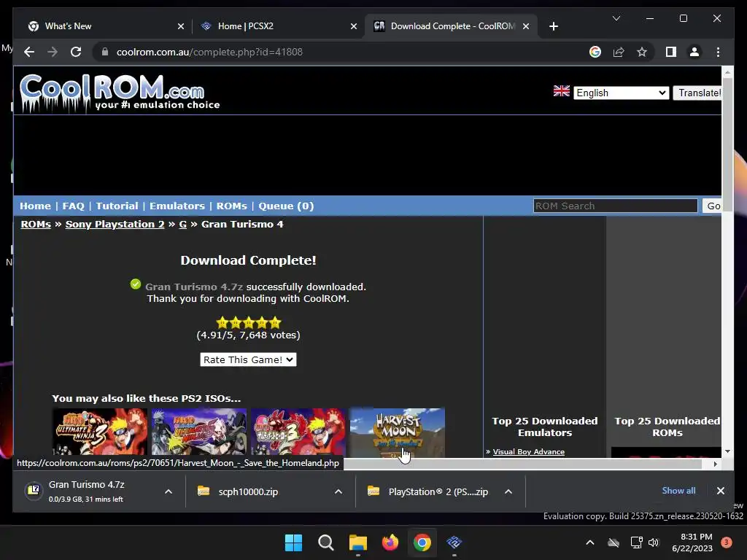Open the Chrome profile menu
Screen dimensions: 747x560
tap(694, 52)
